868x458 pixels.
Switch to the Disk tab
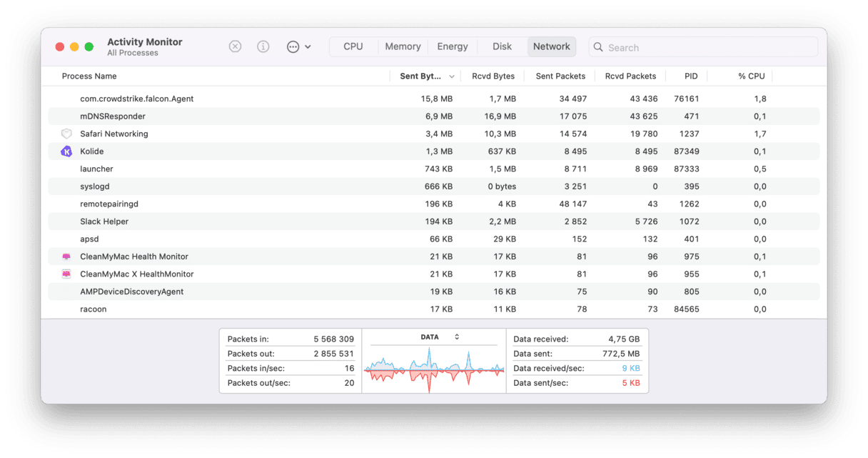(502, 46)
